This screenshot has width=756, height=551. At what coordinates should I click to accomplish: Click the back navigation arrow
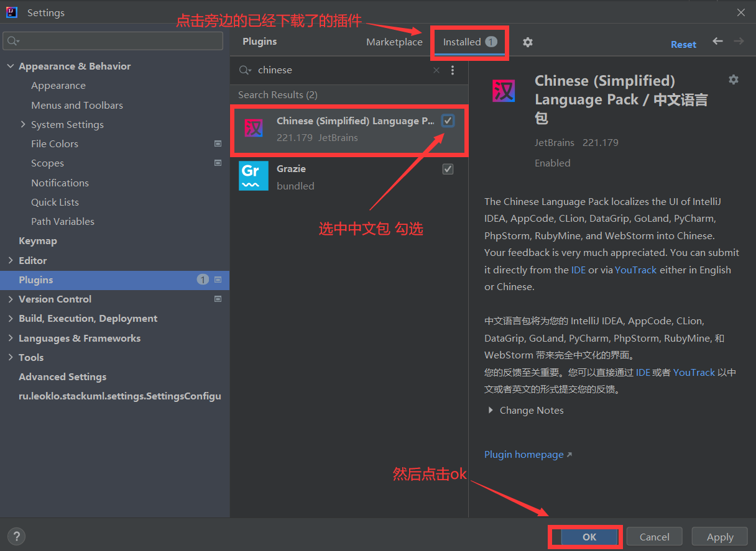click(717, 41)
